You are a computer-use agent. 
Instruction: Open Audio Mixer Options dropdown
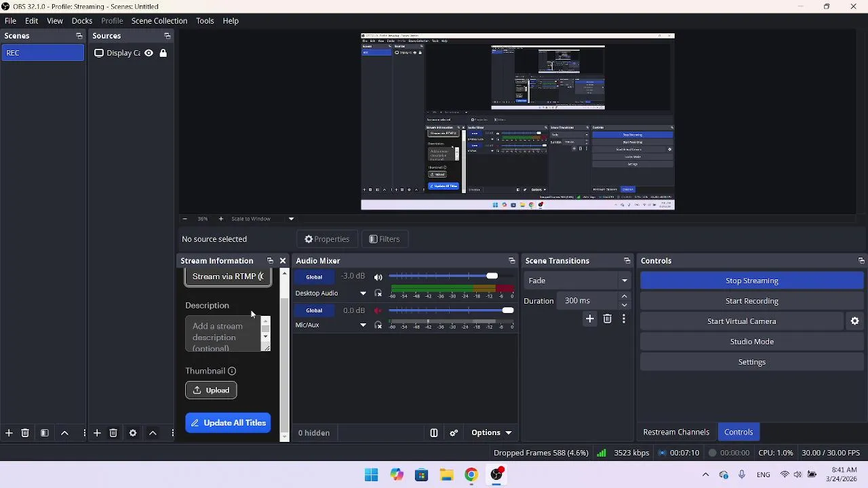492,433
